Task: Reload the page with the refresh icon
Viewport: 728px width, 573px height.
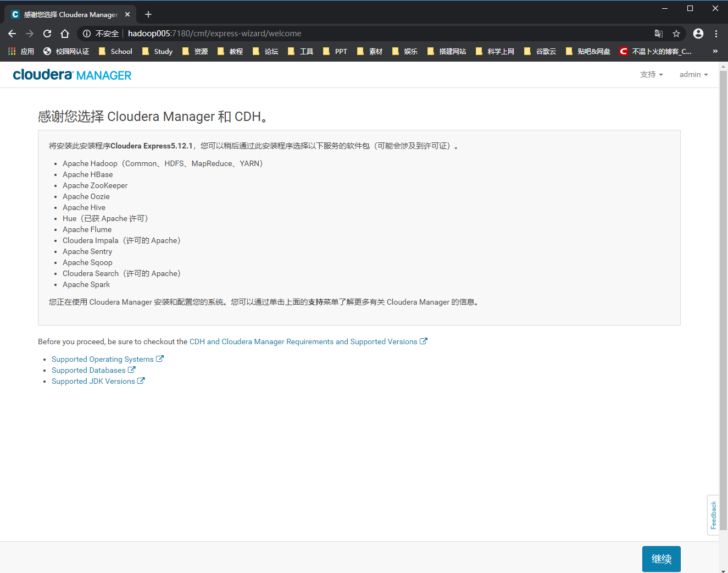Action: [47, 34]
